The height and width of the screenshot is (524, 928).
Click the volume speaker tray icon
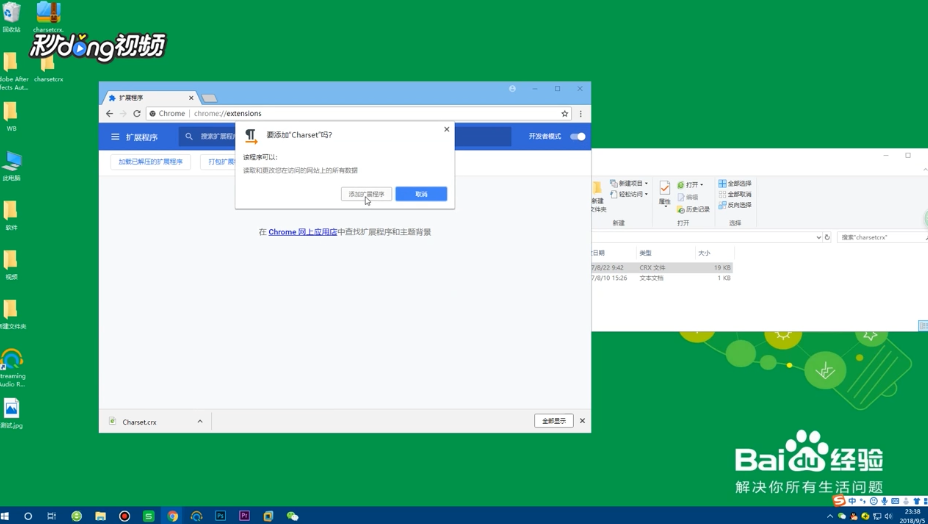click(888, 516)
